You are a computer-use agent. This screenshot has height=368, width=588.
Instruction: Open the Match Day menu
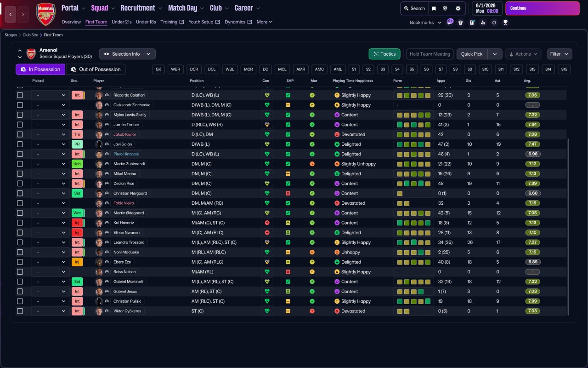[x=186, y=8]
